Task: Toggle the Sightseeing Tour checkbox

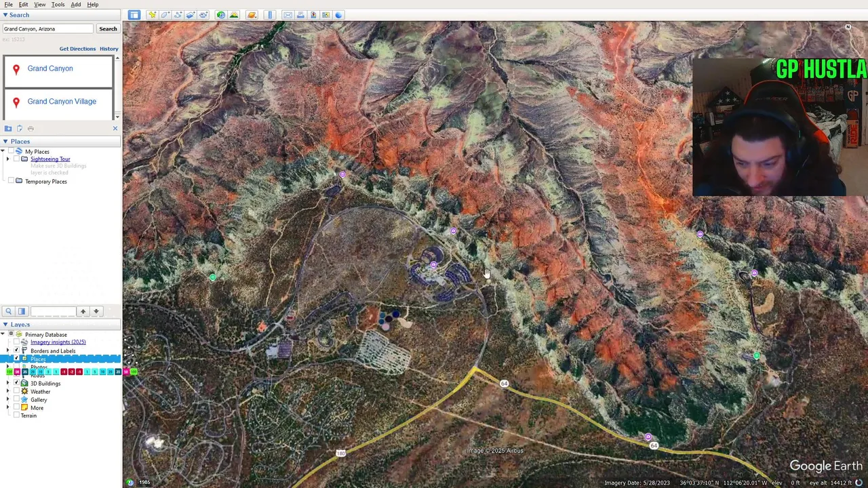Action: [16, 159]
